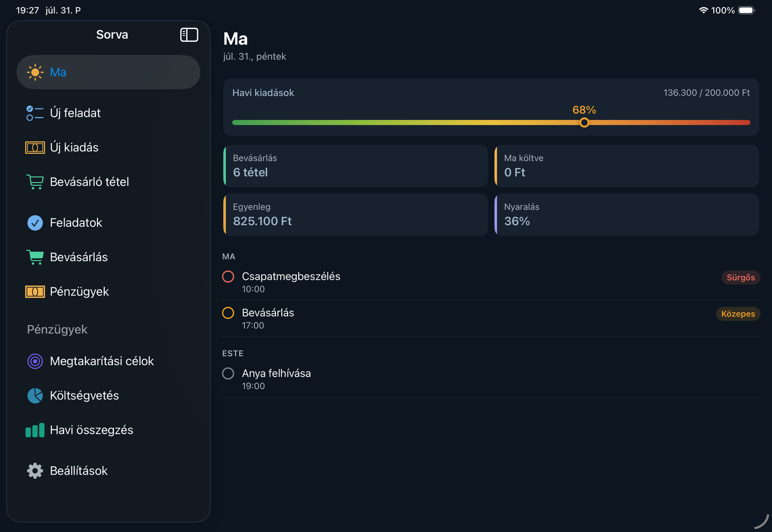The height and width of the screenshot is (532, 772).
Task: Click the 136.300 / 200.000 Ft amount
Action: [x=706, y=93]
